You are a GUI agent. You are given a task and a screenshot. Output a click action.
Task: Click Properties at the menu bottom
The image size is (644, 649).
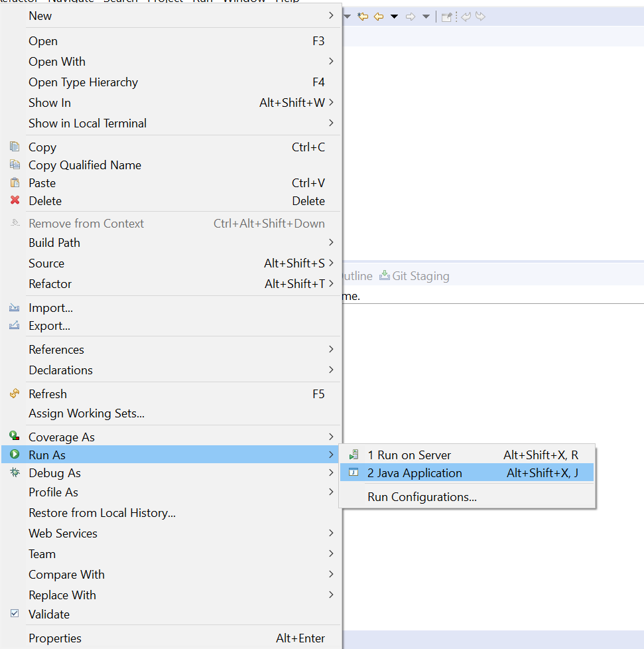coord(55,638)
